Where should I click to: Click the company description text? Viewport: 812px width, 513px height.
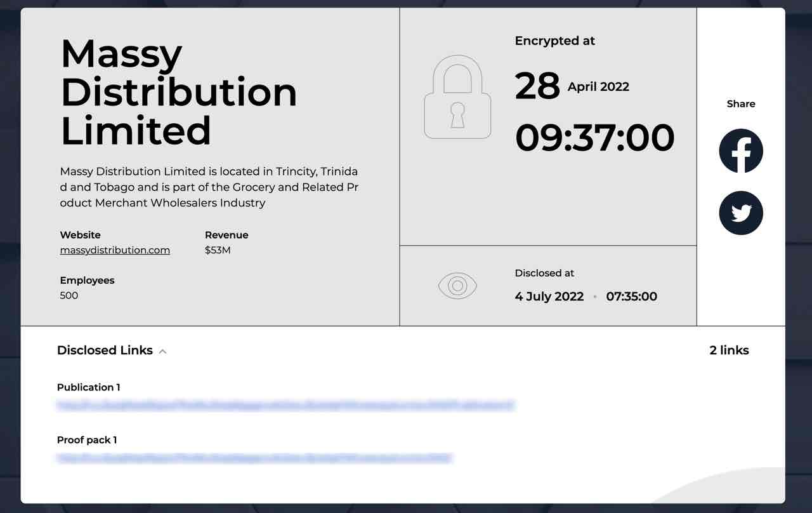click(209, 187)
